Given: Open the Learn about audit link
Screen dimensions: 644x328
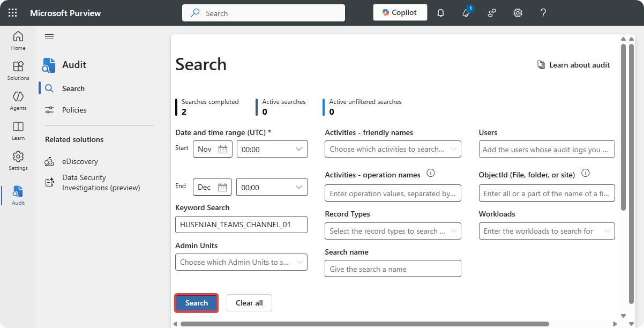Looking at the screenshot, I should tap(573, 65).
